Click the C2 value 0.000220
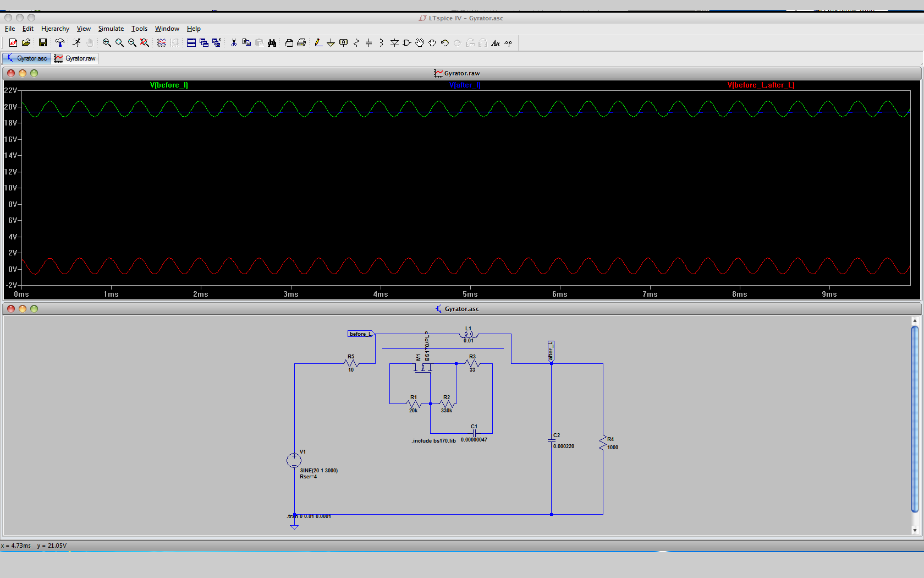The height and width of the screenshot is (578, 924). [x=564, y=446]
